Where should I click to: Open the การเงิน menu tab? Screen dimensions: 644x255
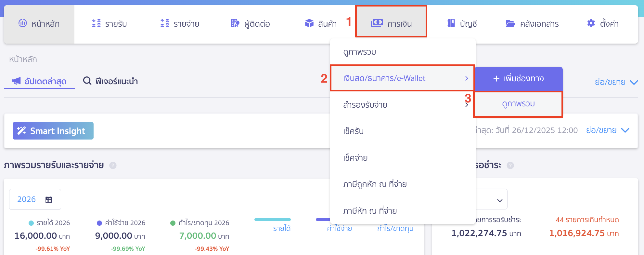(x=391, y=23)
